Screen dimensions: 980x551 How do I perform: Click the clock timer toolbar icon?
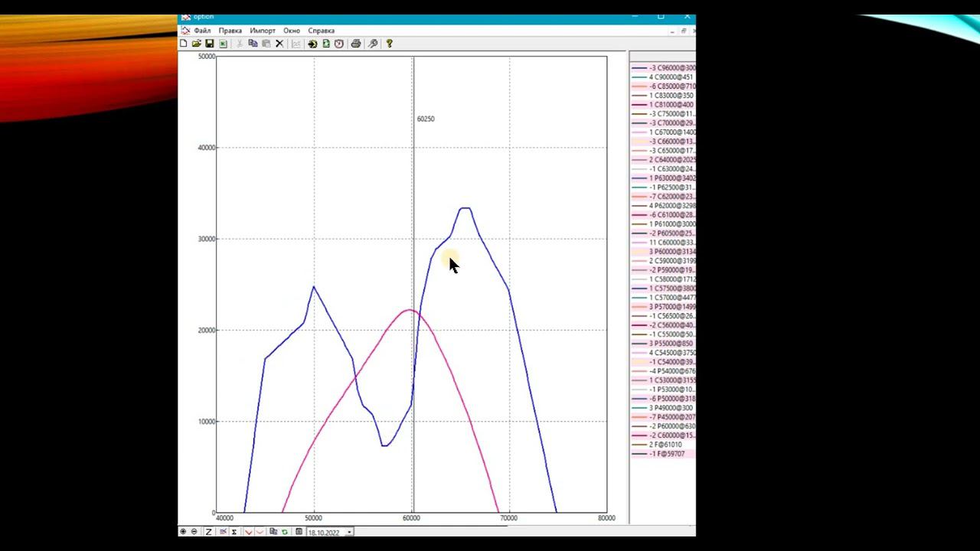click(339, 44)
